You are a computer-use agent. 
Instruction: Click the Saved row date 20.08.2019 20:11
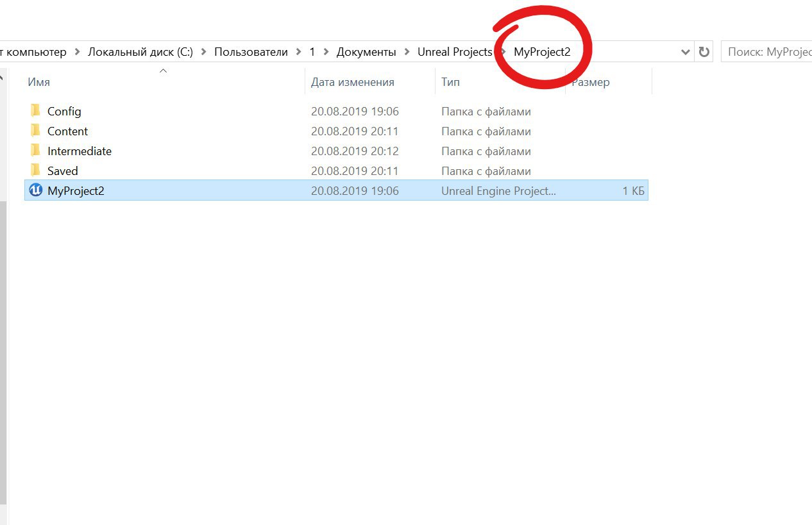click(x=355, y=171)
